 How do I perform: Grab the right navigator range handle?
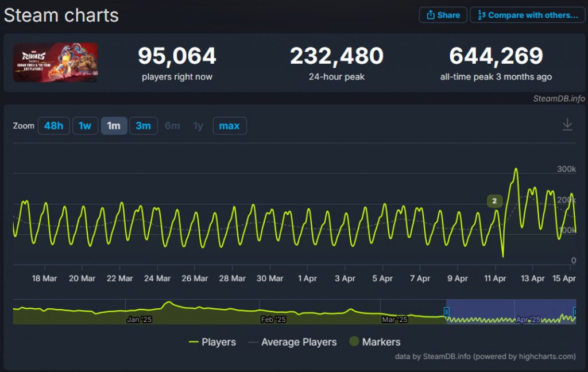click(x=575, y=312)
